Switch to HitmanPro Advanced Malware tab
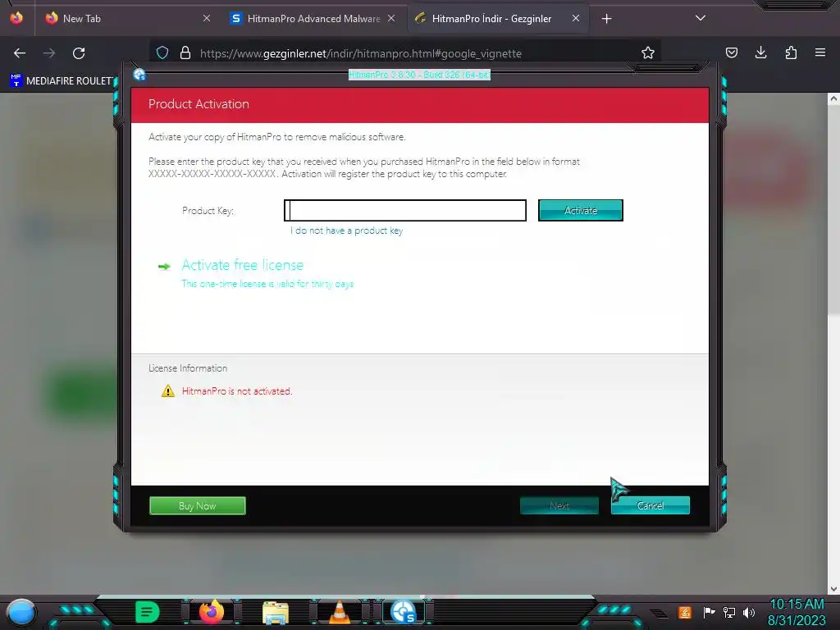The height and width of the screenshot is (630, 840). 313,19
